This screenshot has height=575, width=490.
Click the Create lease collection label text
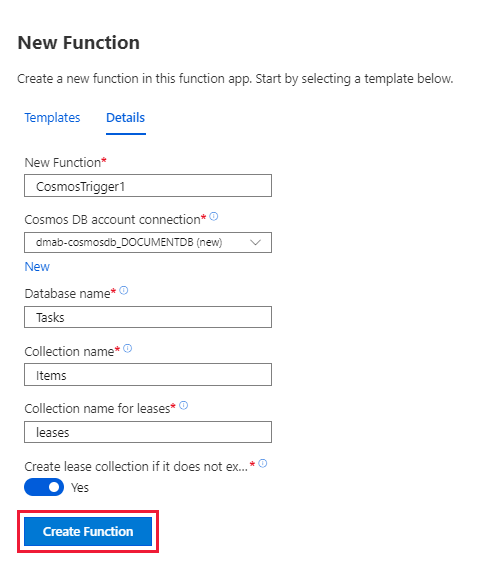136,466
